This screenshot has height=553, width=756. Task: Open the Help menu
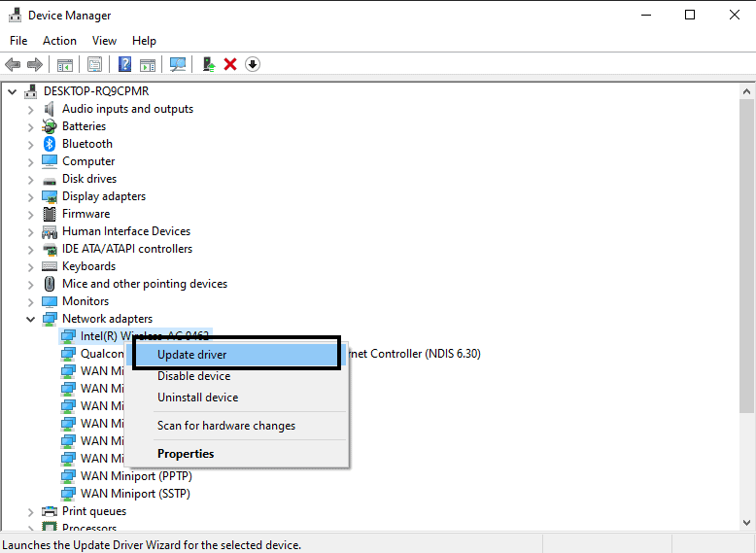coord(144,41)
